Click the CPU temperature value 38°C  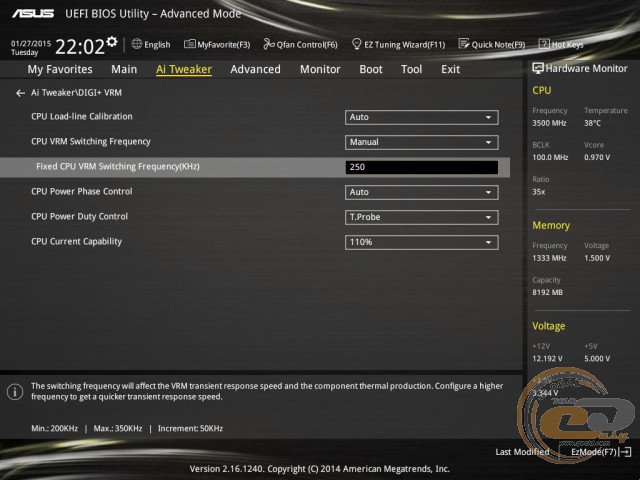pyautogui.click(x=592, y=123)
